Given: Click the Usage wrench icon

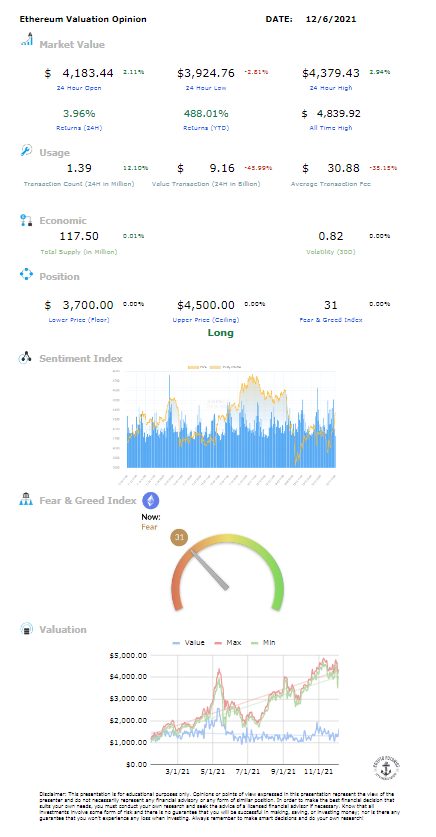Looking at the screenshot, I should [27, 151].
